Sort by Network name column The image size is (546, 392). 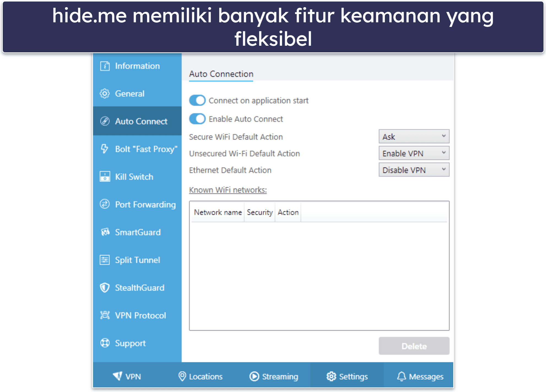218,212
